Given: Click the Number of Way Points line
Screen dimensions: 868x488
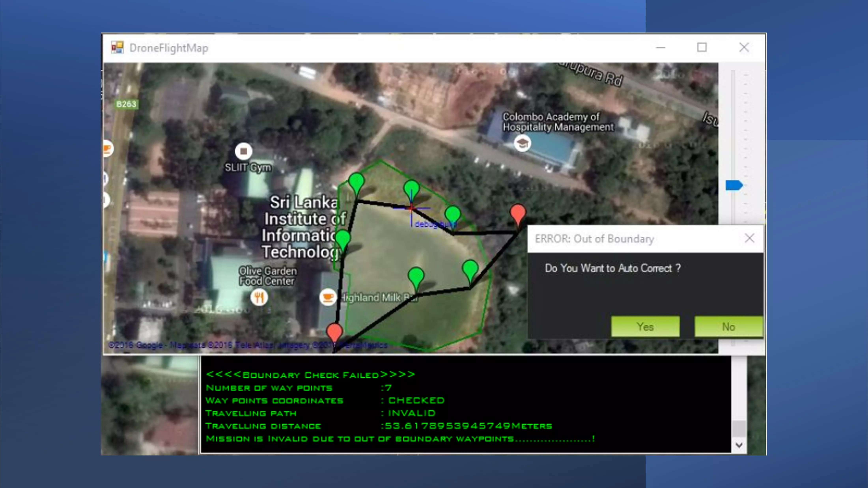Looking at the screenshot, I should (299, 388).
